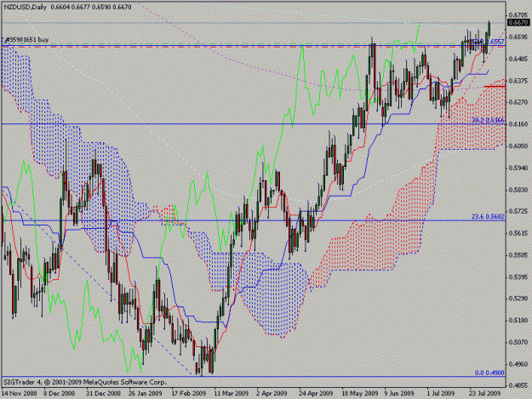Click the 0.4855 price scale value

[x=519, y=385]
